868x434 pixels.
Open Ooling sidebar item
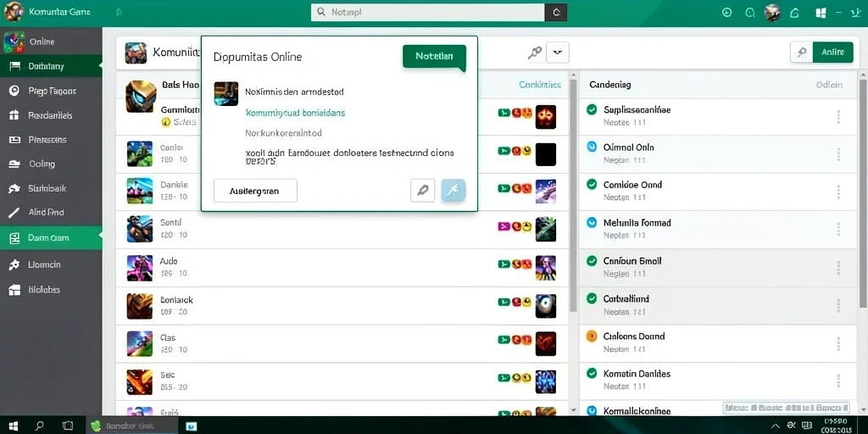(51, 164)
